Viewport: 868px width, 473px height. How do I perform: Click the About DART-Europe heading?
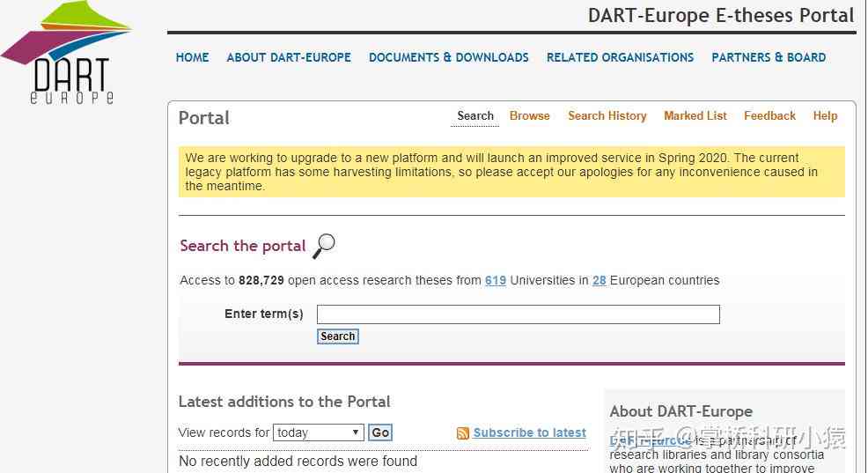point(680,411)
